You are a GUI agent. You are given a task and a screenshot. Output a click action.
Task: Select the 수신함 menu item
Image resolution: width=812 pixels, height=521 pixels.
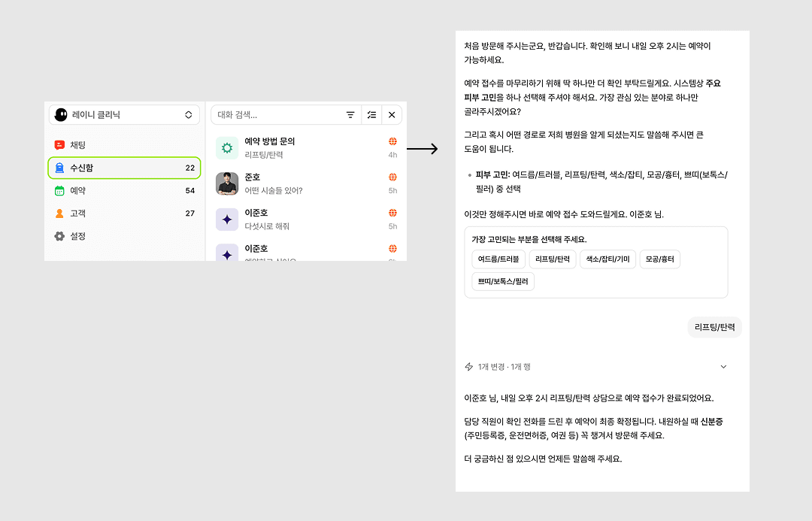(124, 168)
